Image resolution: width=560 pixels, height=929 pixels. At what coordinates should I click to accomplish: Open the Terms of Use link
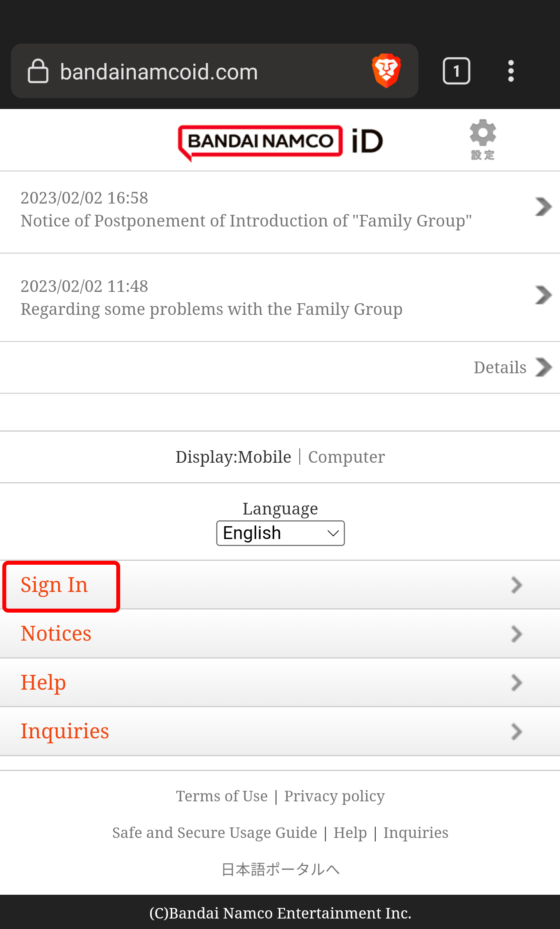click(x=222, y=796)
